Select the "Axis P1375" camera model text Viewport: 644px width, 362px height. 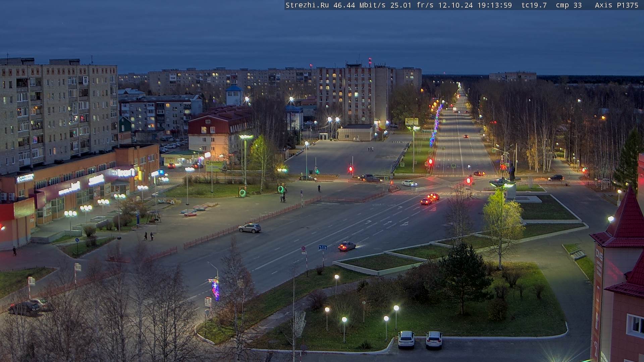[x=616, y=5]
